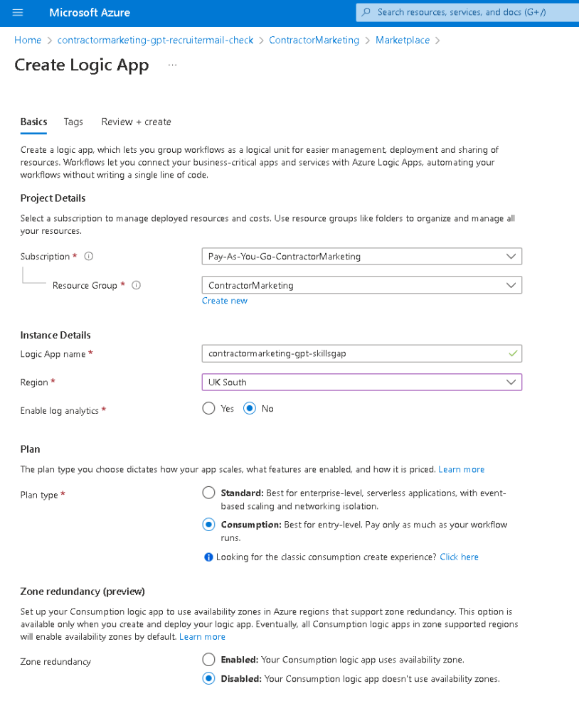Click the Logic App name input field

(x=362, y=353)
